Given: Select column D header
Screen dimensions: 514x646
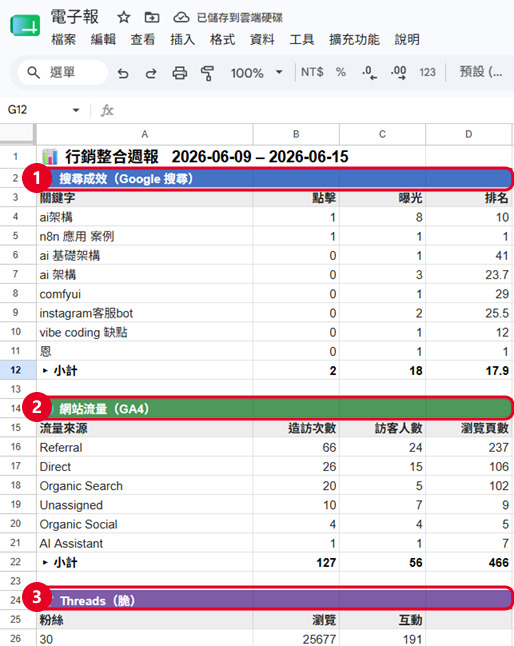Looking at the screenshot, I should 469,134.
